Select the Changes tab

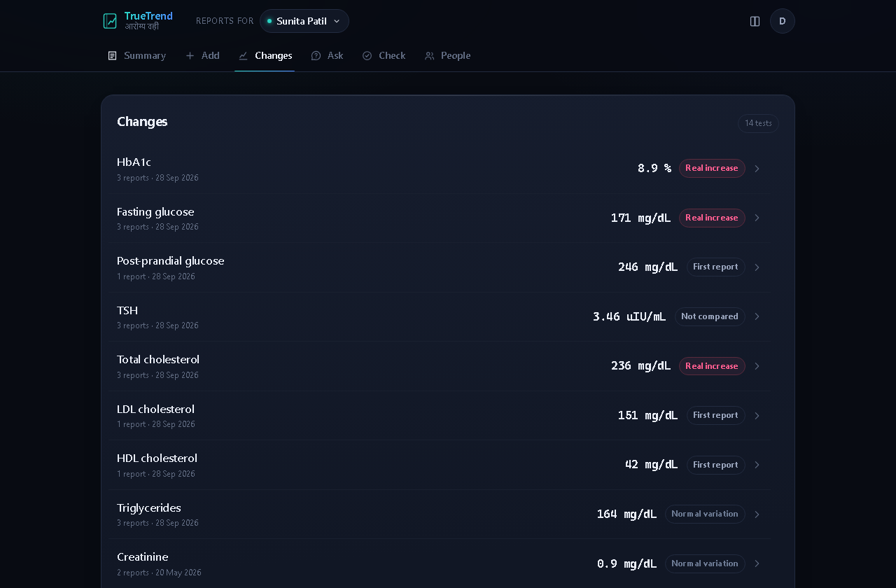[x=265, y=56]
